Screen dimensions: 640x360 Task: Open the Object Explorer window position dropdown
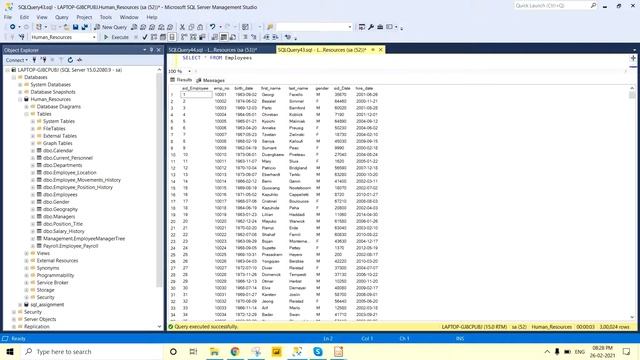coord(144,50)
